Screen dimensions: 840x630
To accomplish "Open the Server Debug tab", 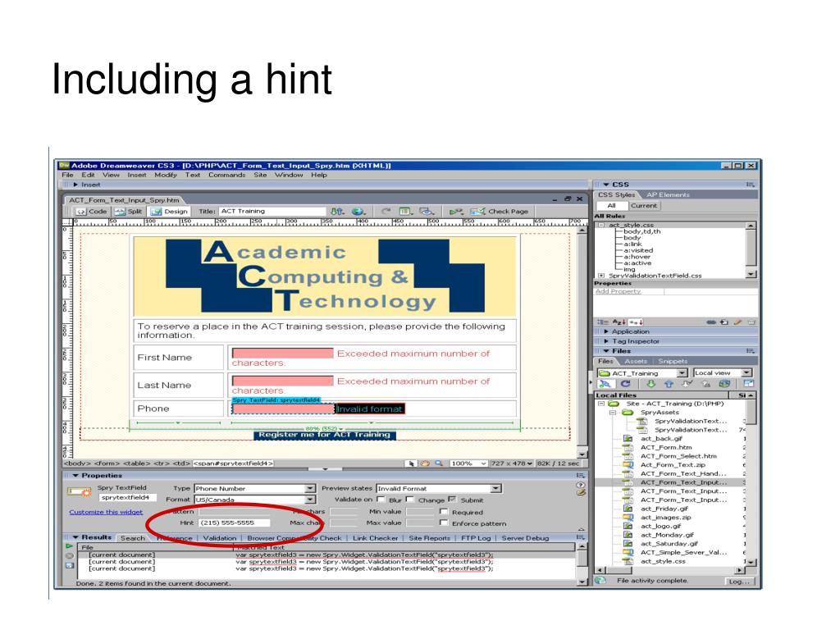I will (x=525, y=538).
